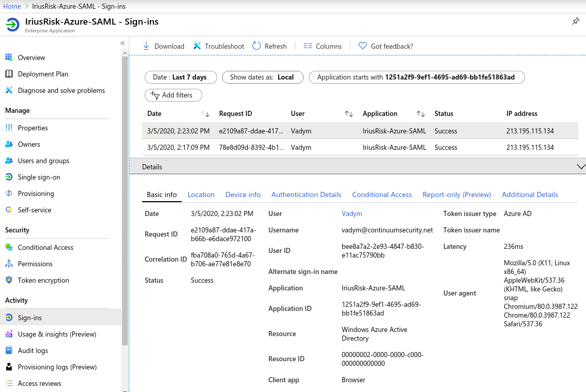Sort the table by Date column
The height and width of the screenshot is (392, 586).
pyautogui.click(x=205, y=114)
